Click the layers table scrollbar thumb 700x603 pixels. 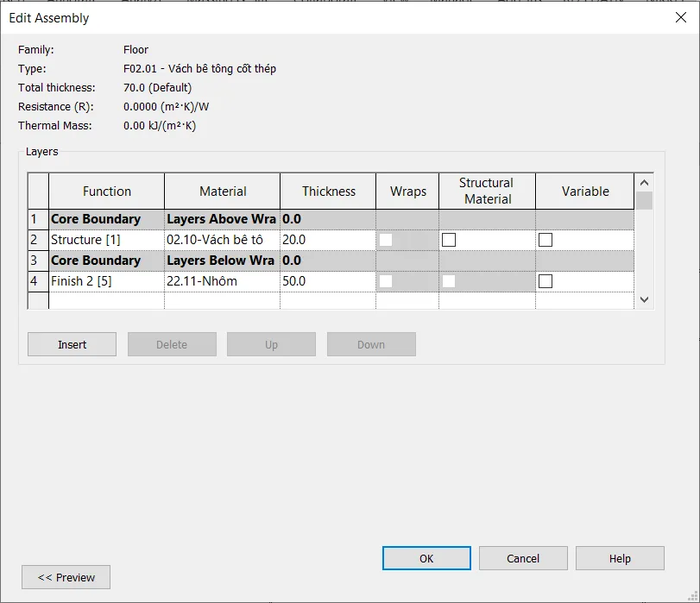point(644,200)
